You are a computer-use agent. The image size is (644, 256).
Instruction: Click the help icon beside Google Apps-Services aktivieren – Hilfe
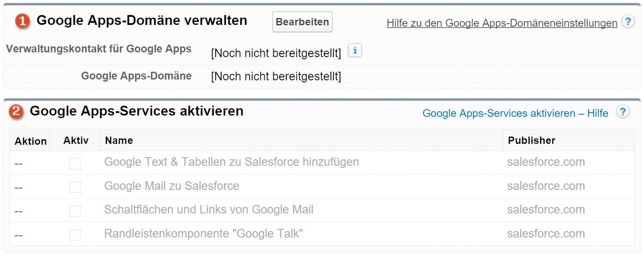[x=623, y=112]
